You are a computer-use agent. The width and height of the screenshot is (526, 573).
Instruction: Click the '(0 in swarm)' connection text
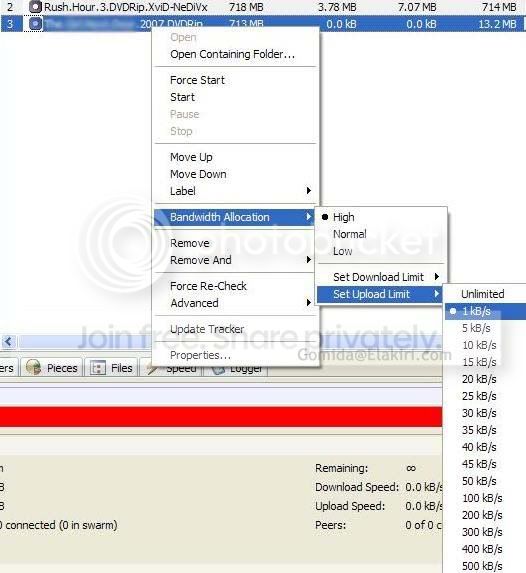88,525
